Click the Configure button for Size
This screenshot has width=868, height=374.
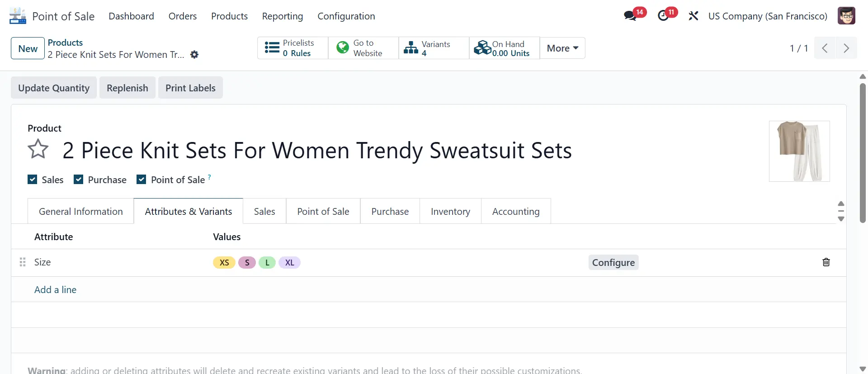click(x=613, y=263)
